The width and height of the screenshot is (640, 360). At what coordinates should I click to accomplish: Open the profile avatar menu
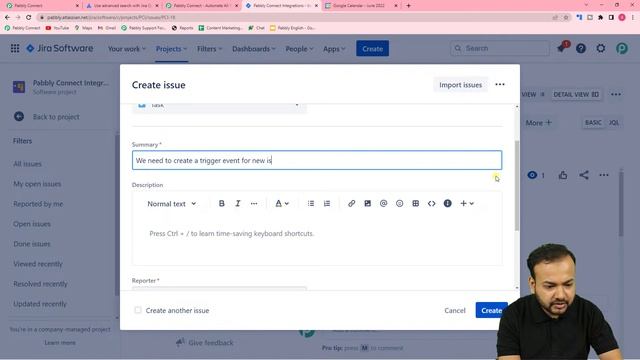point(622,49)
